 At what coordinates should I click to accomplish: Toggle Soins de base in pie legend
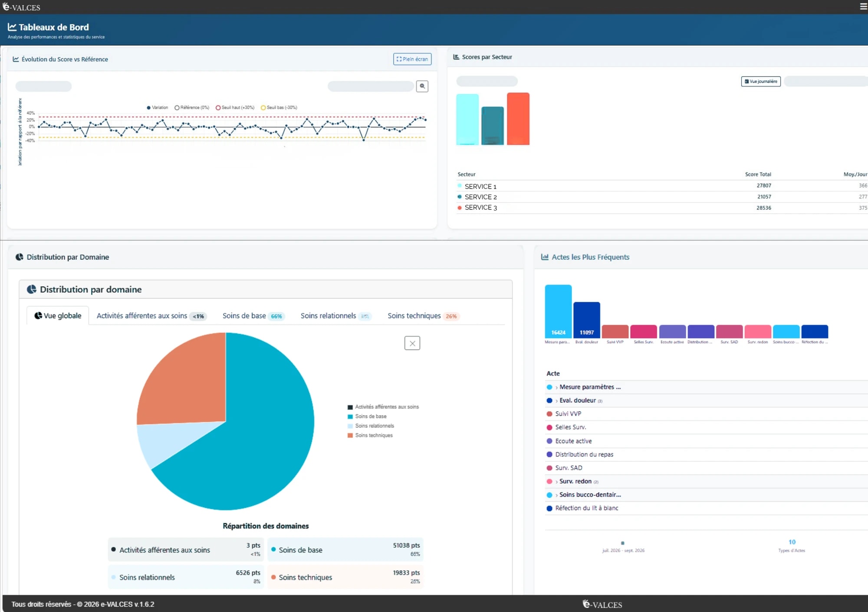coord(367,416)
